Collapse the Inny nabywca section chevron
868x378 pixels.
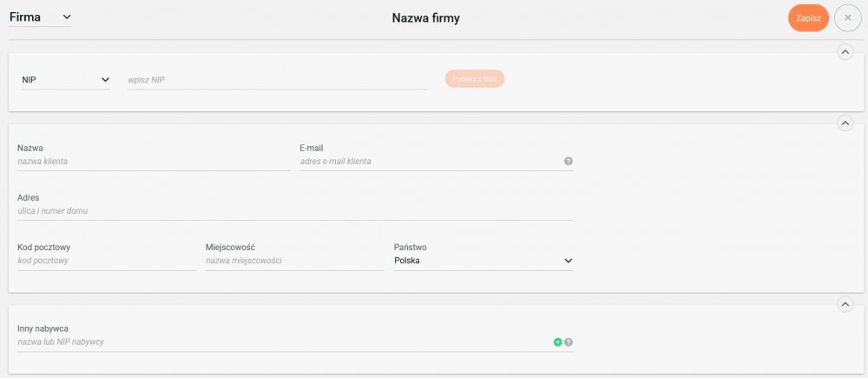845,304
